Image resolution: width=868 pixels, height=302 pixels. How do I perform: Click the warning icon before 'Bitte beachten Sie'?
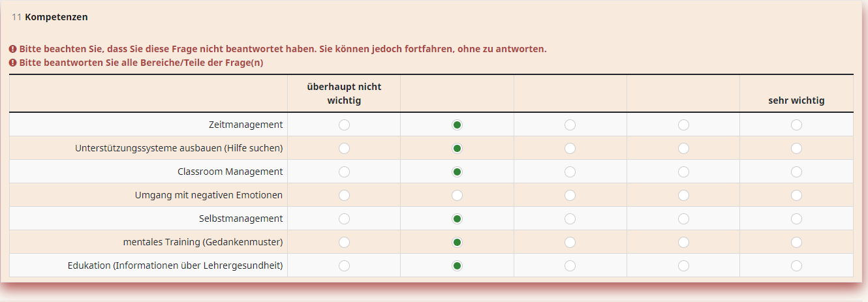coord(13,49)
